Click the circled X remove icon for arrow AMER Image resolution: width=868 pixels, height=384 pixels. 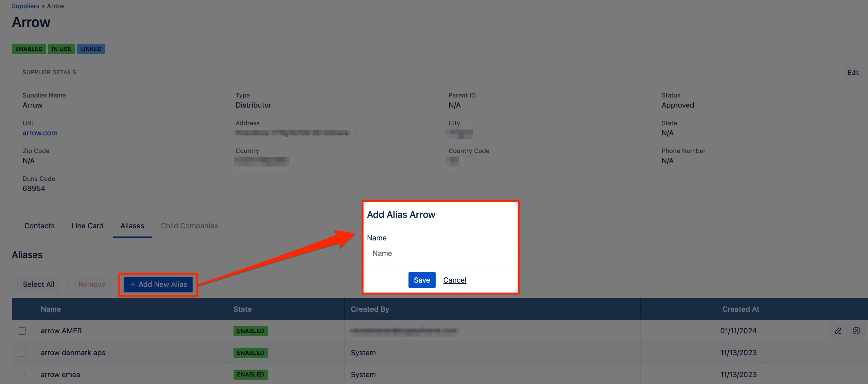pos(856,331)
